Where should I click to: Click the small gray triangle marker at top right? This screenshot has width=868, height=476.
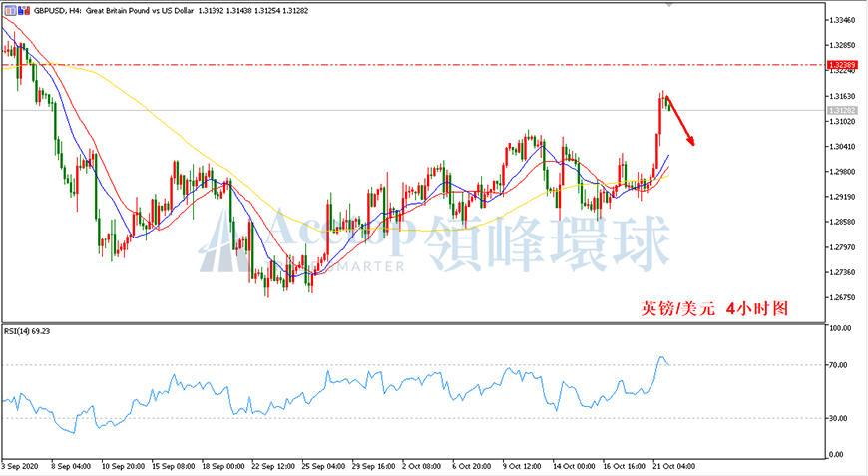pos(670,4)
